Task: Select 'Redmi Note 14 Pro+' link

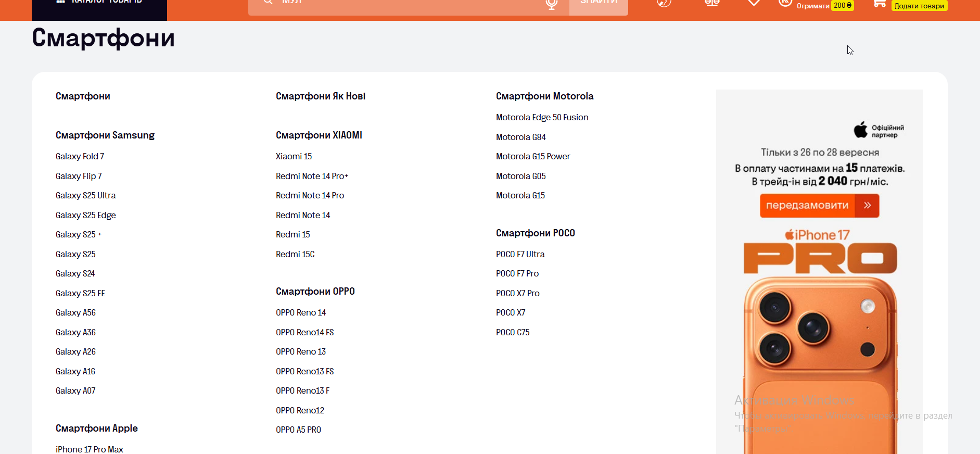Action: [312, 176]
